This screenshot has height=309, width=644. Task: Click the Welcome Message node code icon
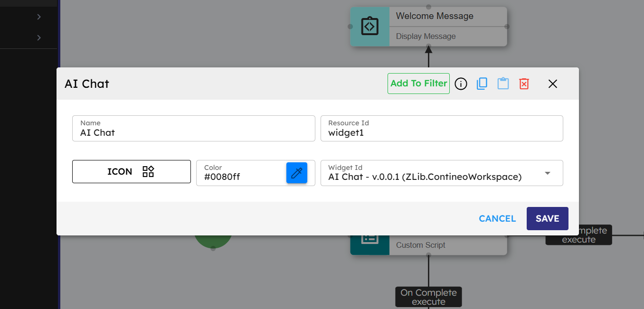click(x=369, y=27)
